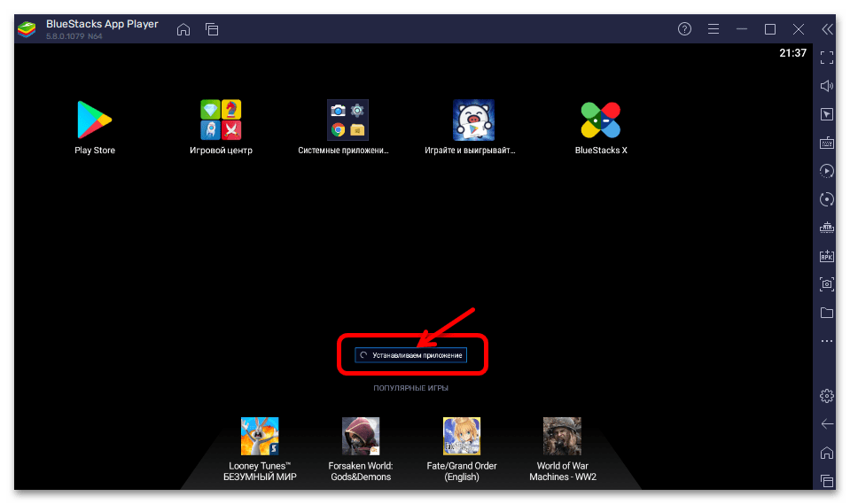Viewport: 850px width, 504px height.
Task: Click the volume speaker icon in sidebar
Action: click(827, 86)
